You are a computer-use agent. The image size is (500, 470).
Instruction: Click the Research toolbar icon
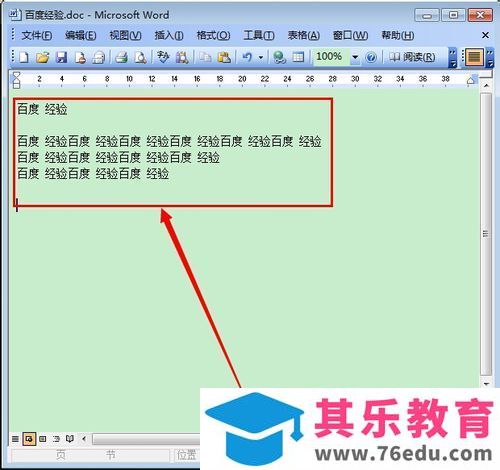pyautogui.click(x=182, y=57)
